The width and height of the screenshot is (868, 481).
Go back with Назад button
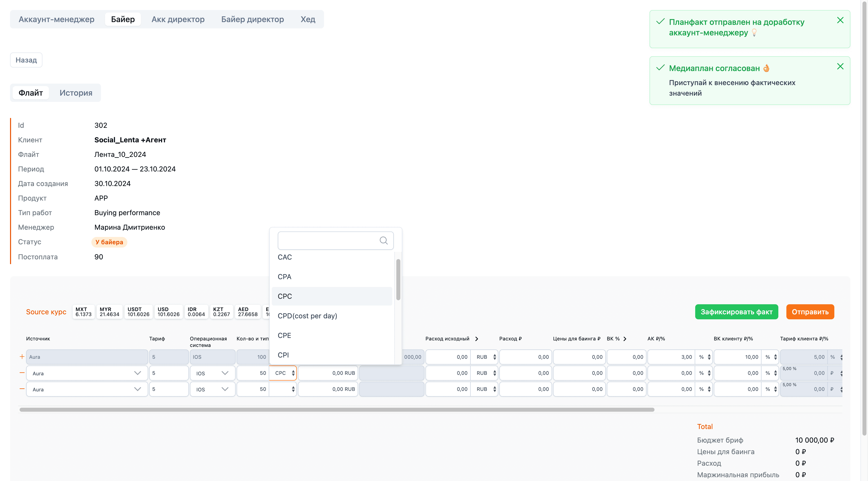point(26,60)
